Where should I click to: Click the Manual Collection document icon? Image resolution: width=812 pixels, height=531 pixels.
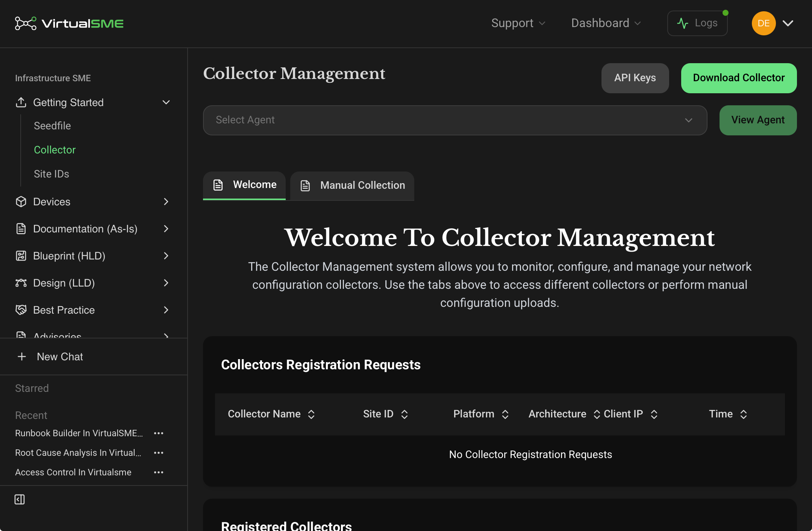pos(305,185)
